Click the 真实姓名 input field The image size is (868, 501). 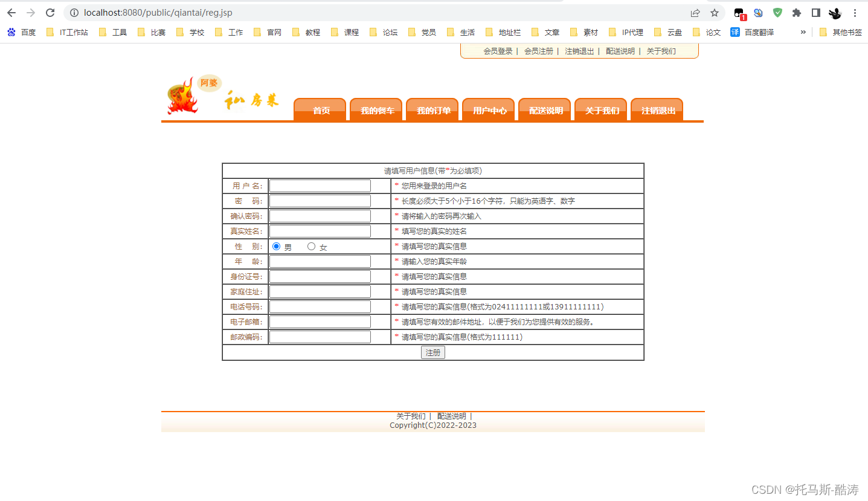coord(320,231)
